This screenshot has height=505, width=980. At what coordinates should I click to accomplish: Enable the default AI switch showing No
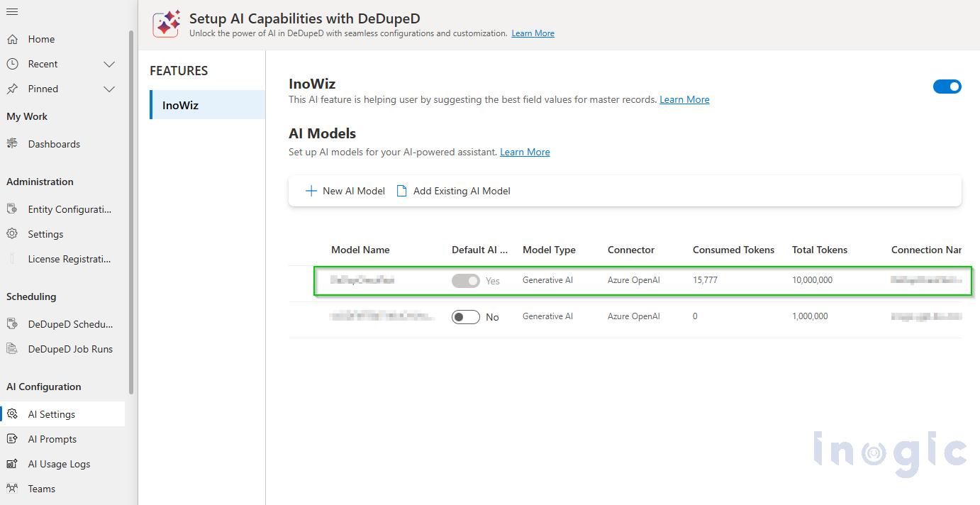pos(466,317)
